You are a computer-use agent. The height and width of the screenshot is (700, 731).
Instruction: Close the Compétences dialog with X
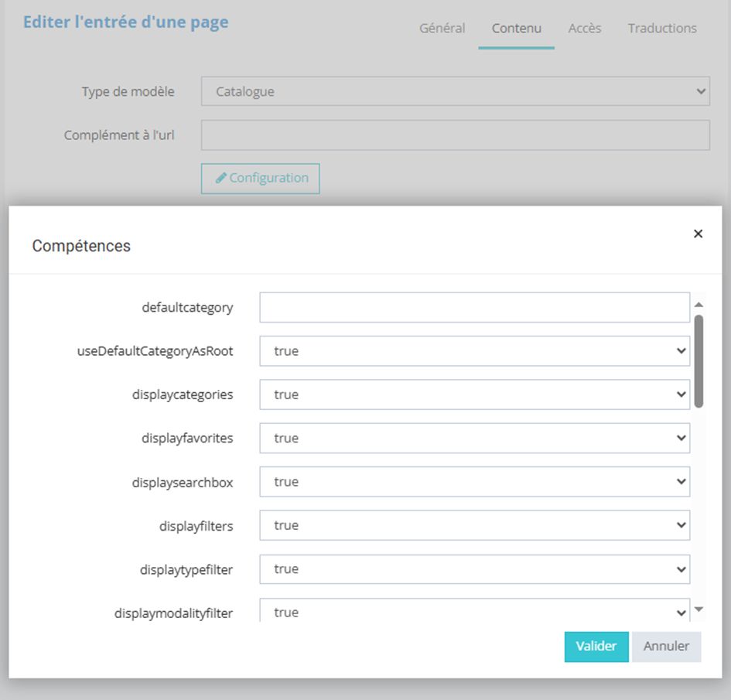pyautogui.click(x=698, y=234)
